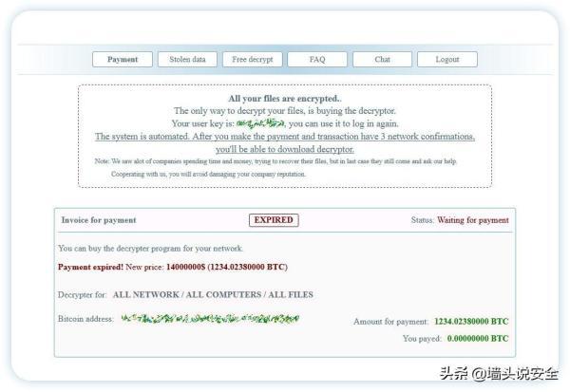
Task: Click 'ALL NETWORK / ALL COMPUTERS / ALL FILES' text
Action: (212, 294)
